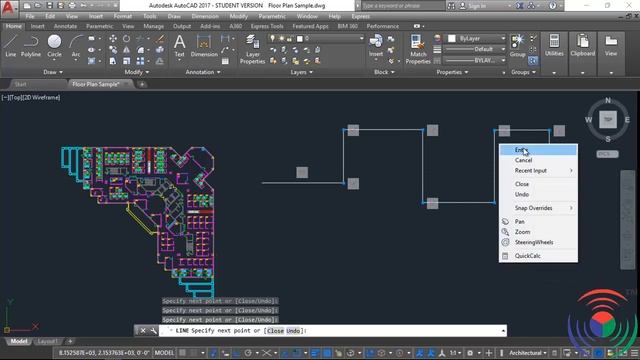Expand the Block panel dropdown
Viewport: 640px width, 360px height.
384,72
